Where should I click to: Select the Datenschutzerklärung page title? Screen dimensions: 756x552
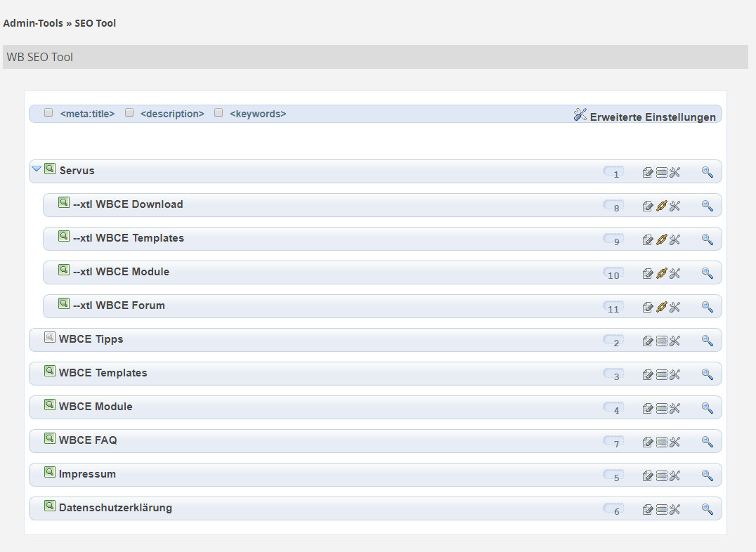[x=115, y=508]
